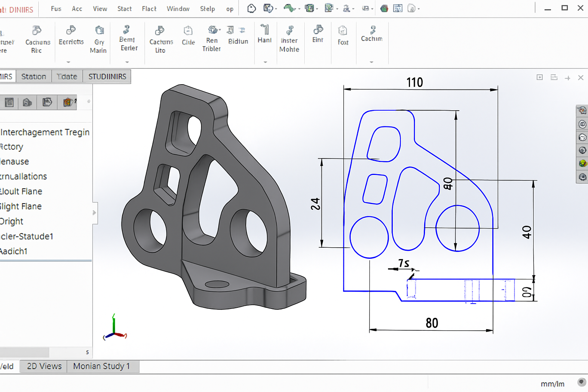Expand dropdown arrow under Eerniotts
Viewport: 588px width, 392px height.
(x=69, y=62)
